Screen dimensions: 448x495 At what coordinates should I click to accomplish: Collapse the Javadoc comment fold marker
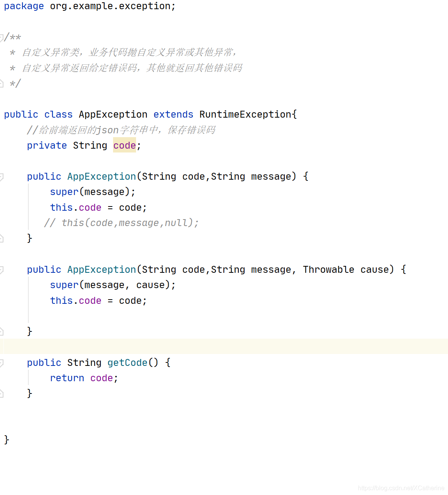(2, 38)
